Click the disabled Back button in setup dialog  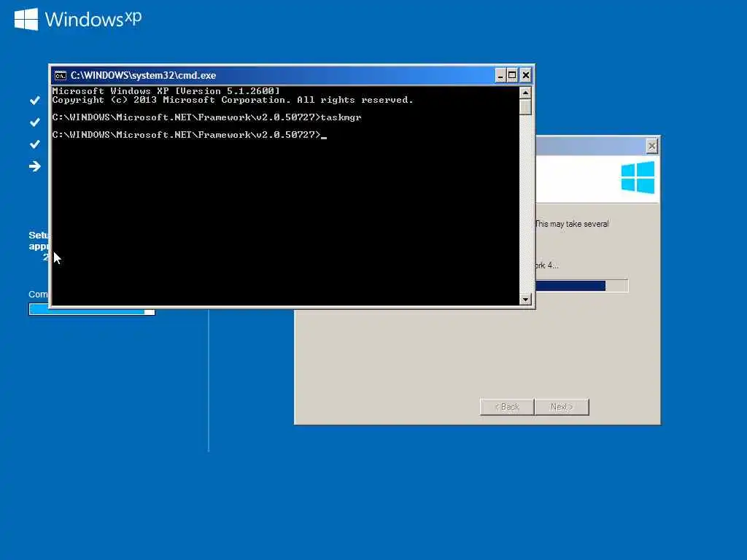click(x=507, y=407)
